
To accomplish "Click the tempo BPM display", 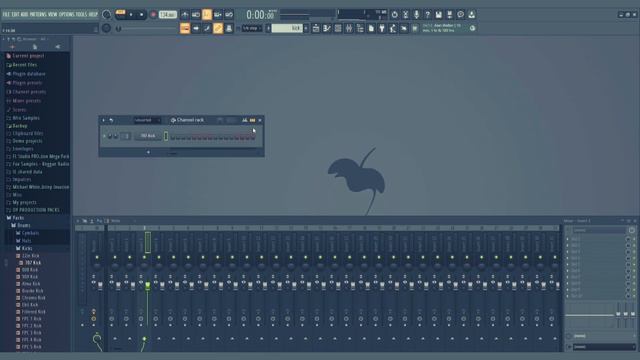I will coord(167,15).
